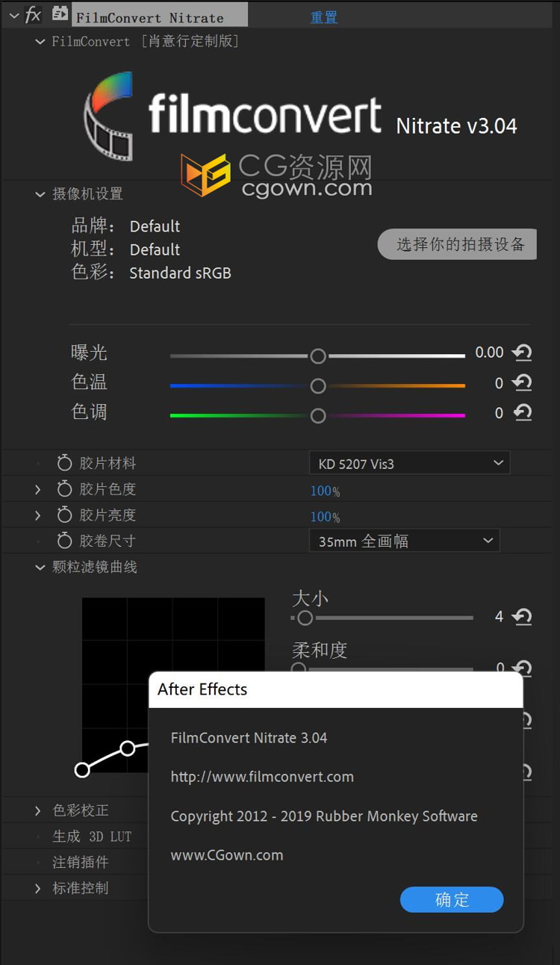
Task: Reset the 大小 grain size value
Action: click(522, 617)
